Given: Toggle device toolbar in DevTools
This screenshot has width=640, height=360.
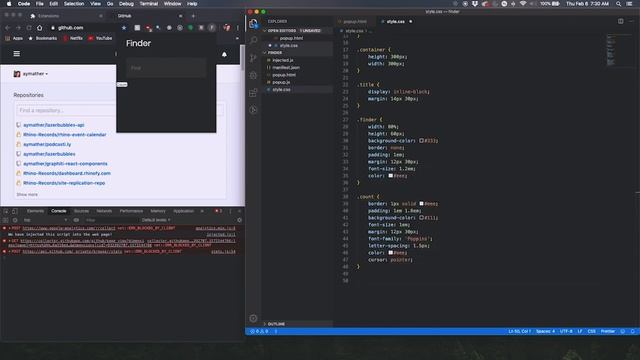Looking at the screenshot, I should click(15, 211).
